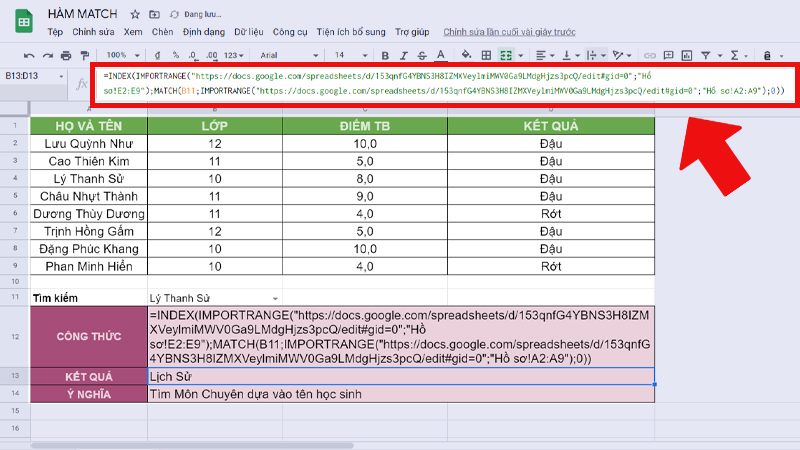
Task: Click the Borders grid icon
Action: click(487, 55)
